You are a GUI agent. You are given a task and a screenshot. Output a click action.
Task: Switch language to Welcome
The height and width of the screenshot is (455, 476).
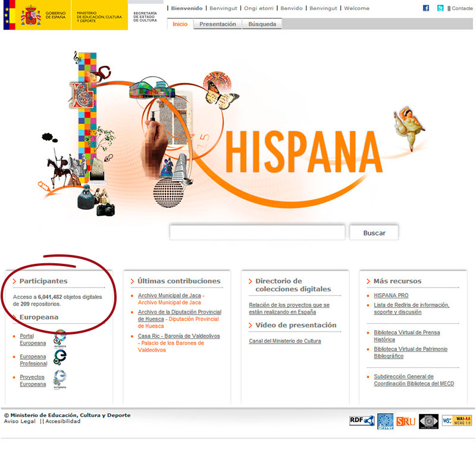(x=356, y=8)
